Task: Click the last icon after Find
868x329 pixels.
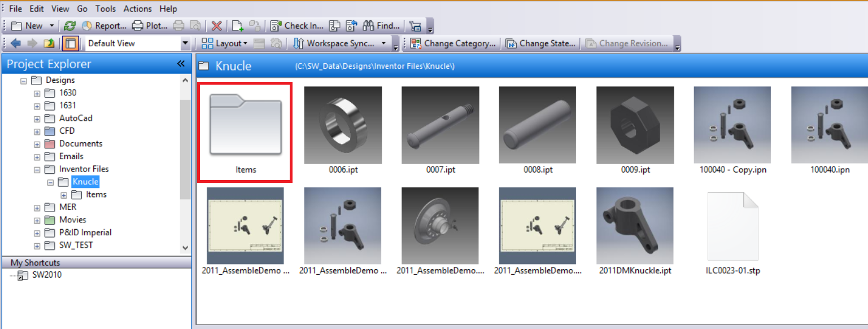Action: [x=416, y=25]
